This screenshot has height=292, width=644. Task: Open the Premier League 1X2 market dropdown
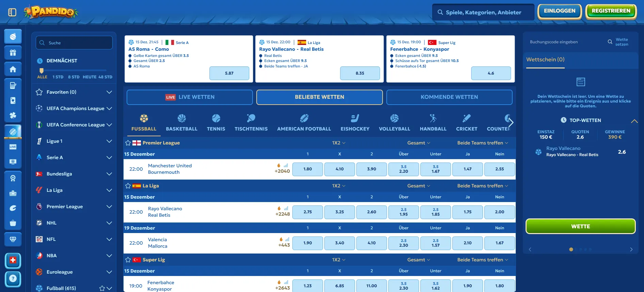tap(339, 143)
